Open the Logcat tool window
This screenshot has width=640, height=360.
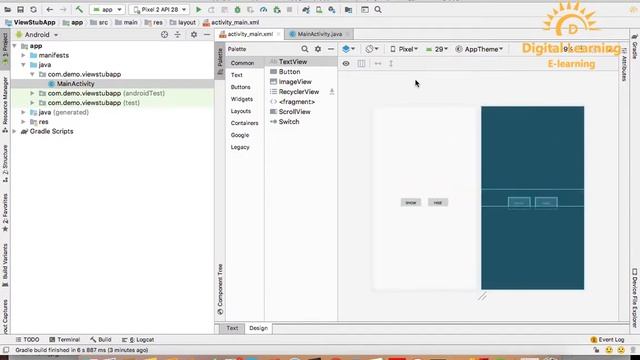(x=138, y=340)
